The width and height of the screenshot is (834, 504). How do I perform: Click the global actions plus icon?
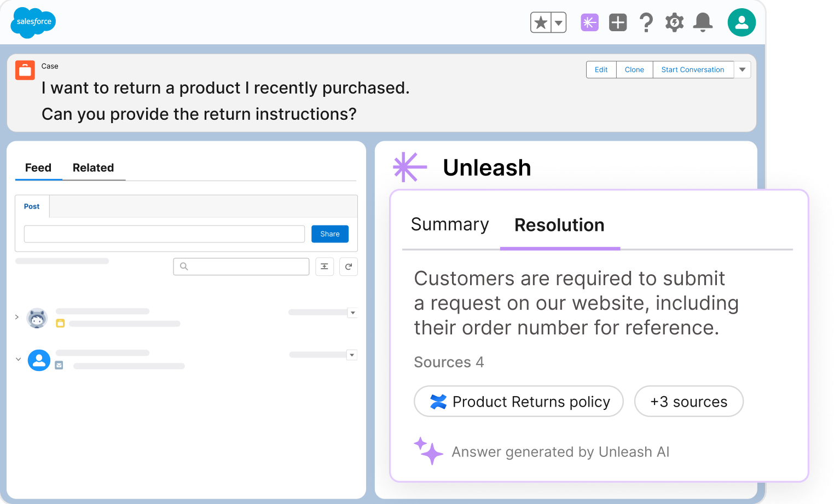tap(618, 22)
